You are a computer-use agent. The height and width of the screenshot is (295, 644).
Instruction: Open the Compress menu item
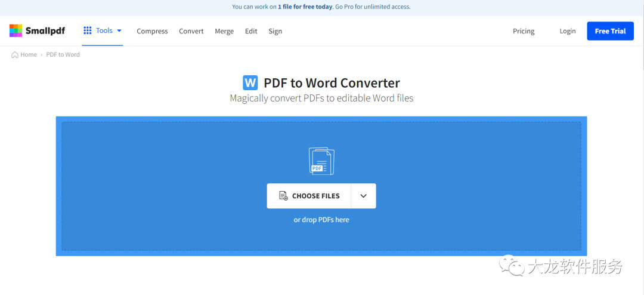(x=152, y=31)
